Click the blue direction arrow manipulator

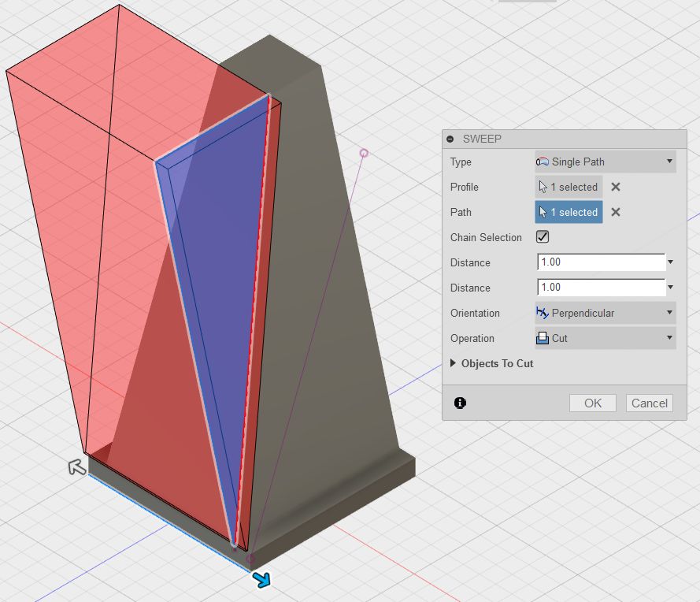[261, 578]
